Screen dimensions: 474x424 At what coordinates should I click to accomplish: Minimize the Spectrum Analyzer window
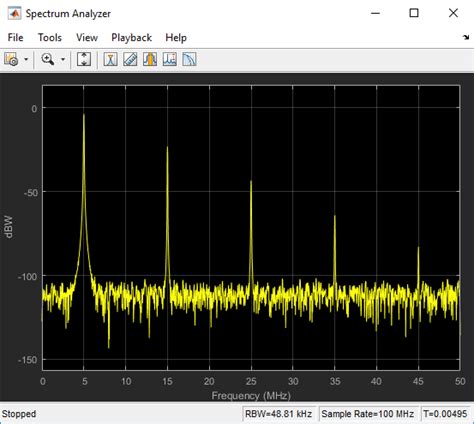point(375,13)
